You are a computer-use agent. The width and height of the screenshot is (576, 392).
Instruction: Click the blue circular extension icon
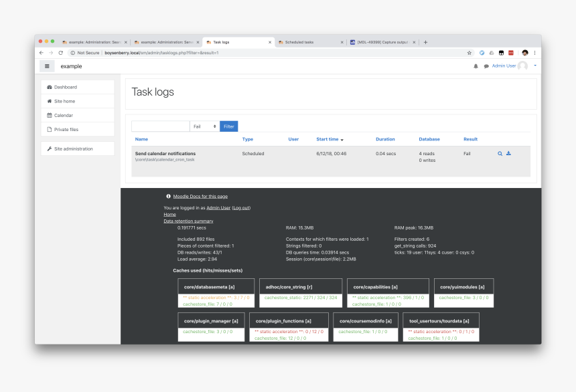coord(482,53)
